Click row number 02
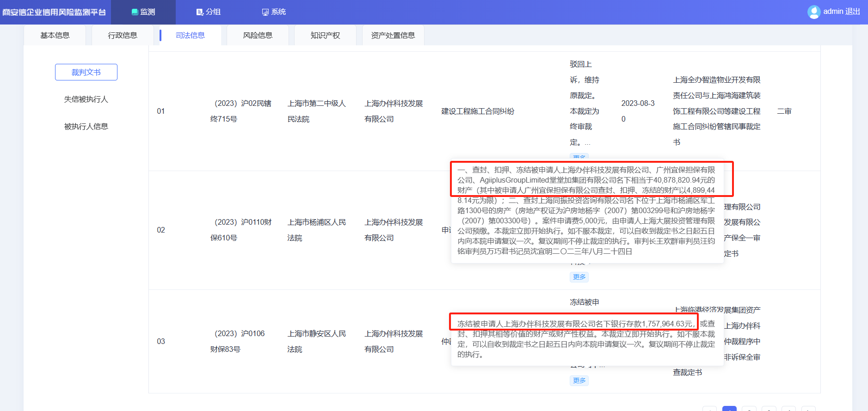This screenshot has width=868, height=411. [161, 230]
